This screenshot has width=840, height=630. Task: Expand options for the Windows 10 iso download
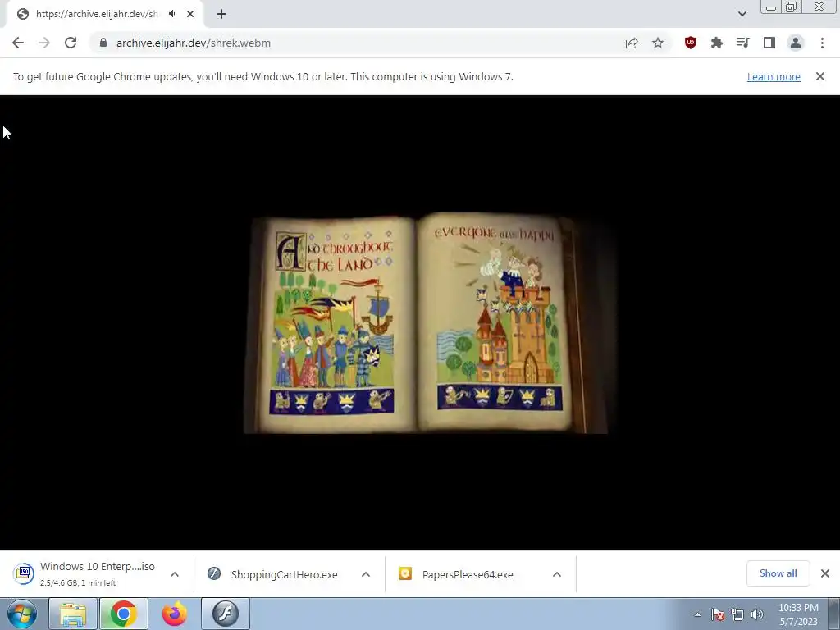pyautogui.click(x=175, y=574)
